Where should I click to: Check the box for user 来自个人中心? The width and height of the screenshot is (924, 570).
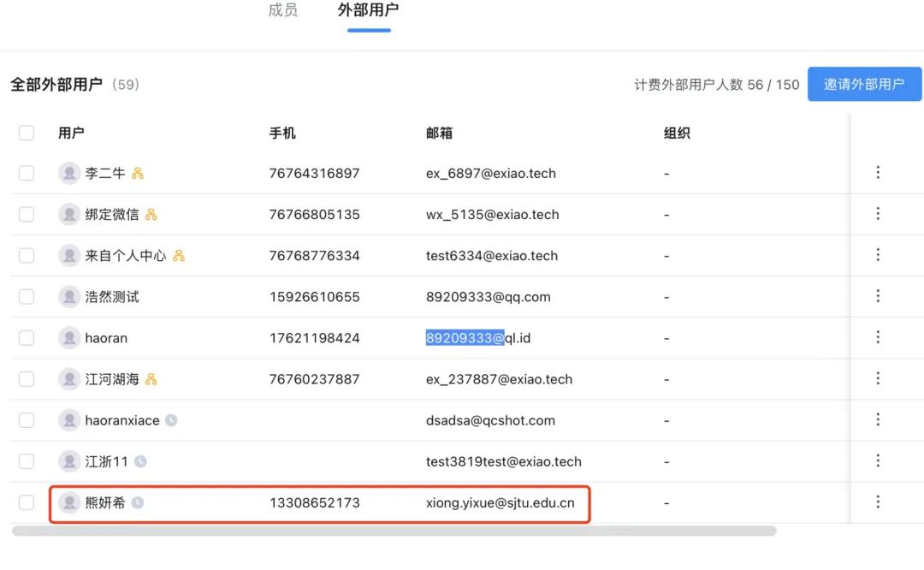click(x=27, y=256)
